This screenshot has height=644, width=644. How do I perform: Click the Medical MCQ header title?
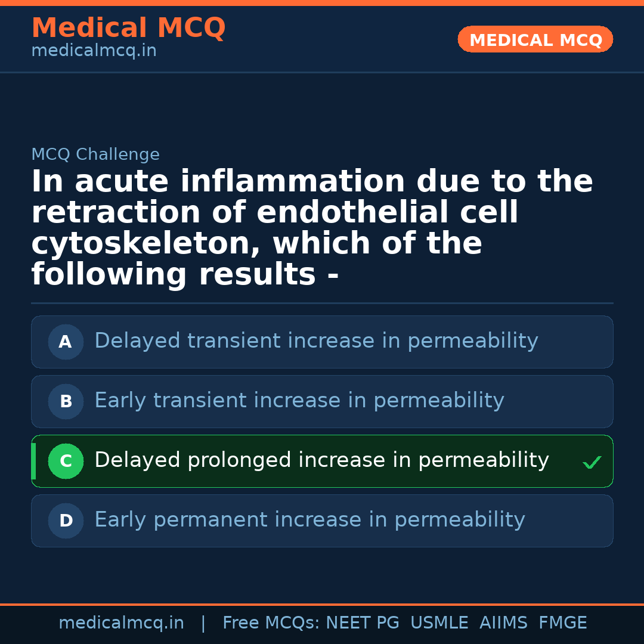(128, 28)
